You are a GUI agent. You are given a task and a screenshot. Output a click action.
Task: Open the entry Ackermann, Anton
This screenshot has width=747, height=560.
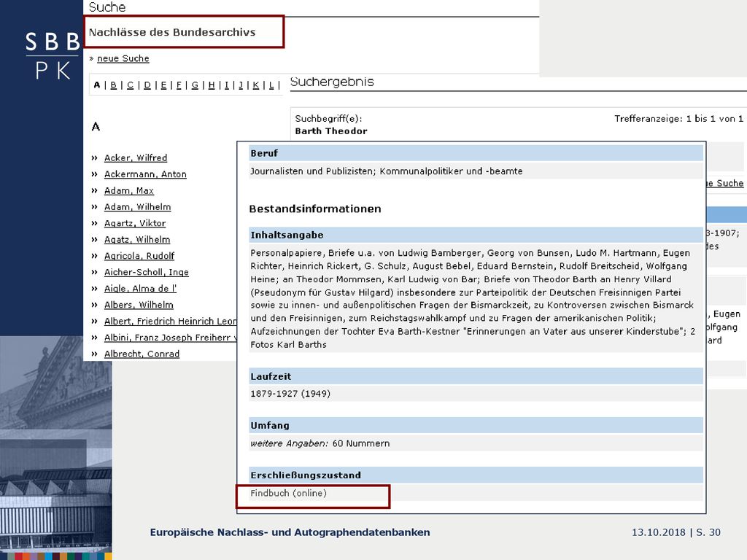pos(145,174)
